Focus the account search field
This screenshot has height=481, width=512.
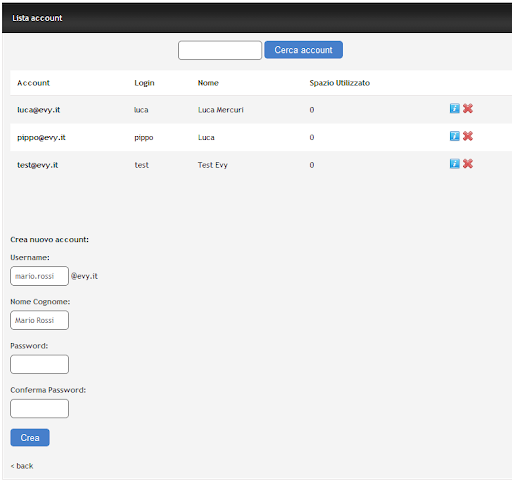click(x=220, y=50)
